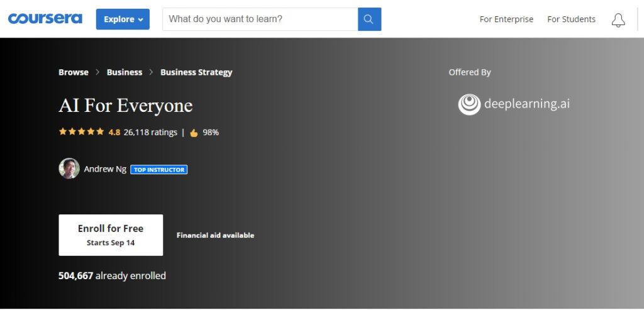644x310 pixels.
Task: Open the notifications bell
Action: pos(618,19)
